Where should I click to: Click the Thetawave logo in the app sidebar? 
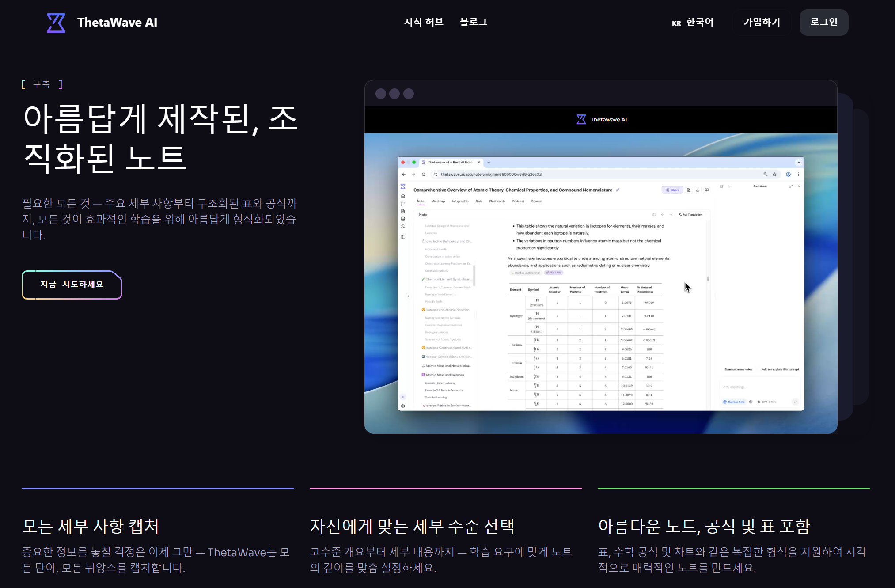pos(403,186)
